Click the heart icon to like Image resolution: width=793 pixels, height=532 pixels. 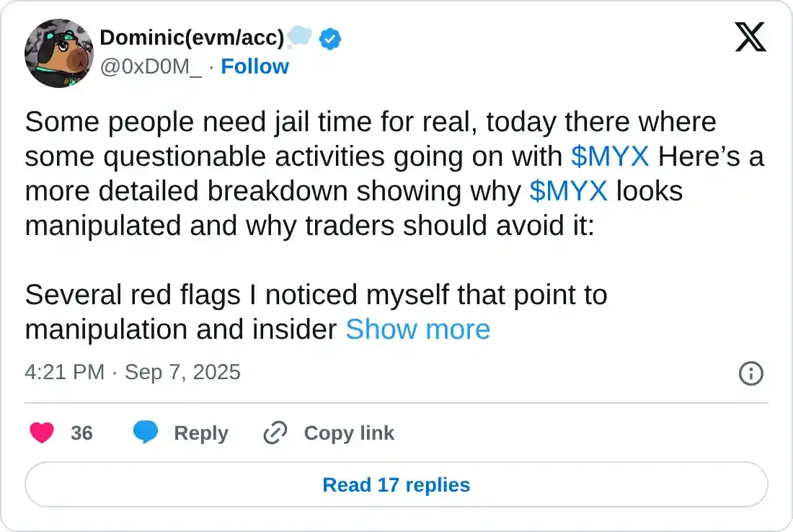(42, 433)
